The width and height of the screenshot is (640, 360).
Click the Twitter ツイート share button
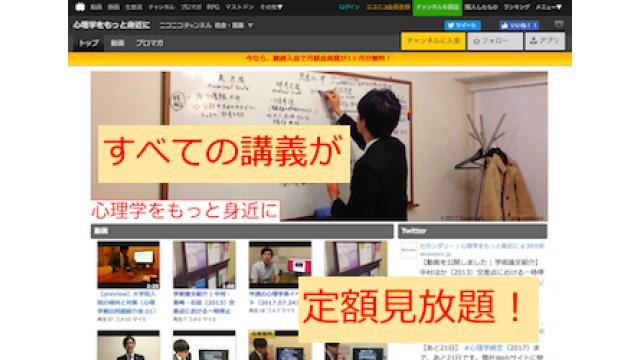click(x=462, y=25)
